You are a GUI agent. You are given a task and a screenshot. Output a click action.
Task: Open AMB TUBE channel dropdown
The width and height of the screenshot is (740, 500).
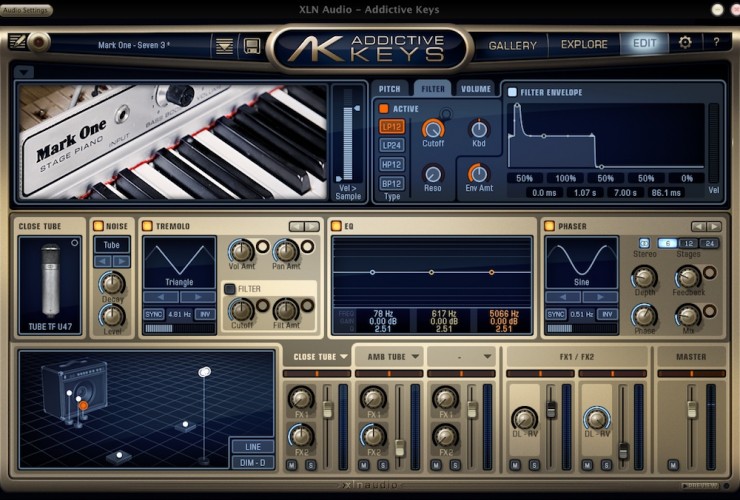pos(415,357)
